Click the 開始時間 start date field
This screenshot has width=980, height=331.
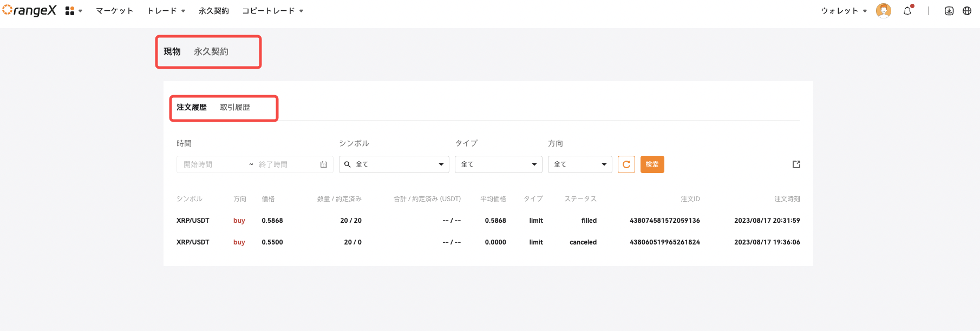(211, 164)
